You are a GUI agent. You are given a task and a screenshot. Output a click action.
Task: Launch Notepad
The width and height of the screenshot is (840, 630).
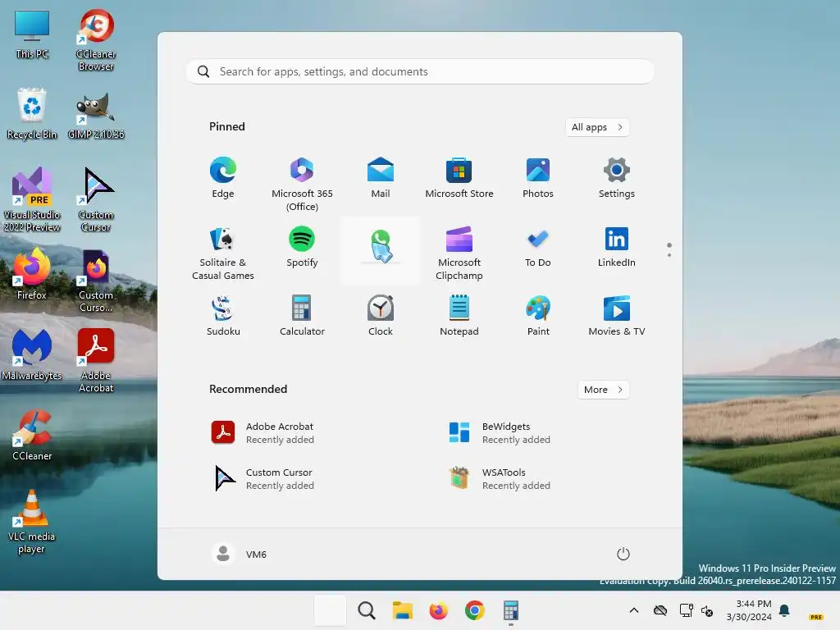point(459,316)
